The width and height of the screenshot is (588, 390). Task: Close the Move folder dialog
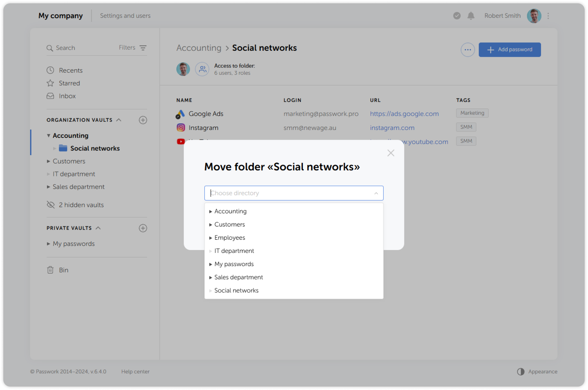coord(391,153)
